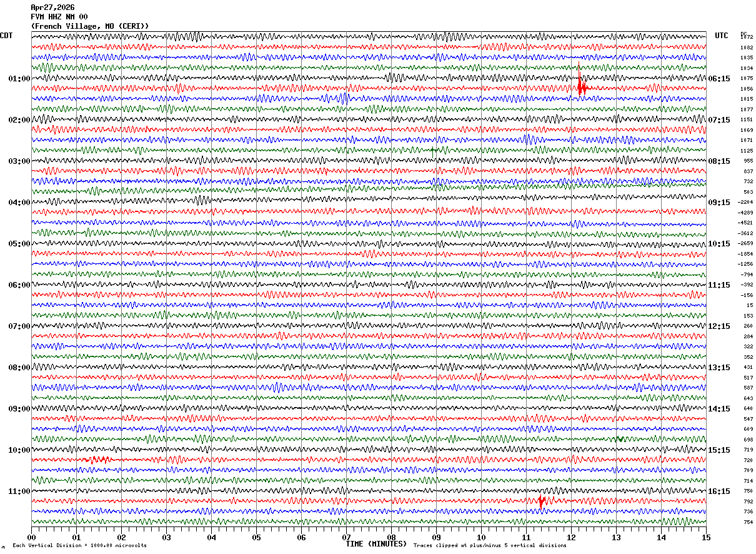Click the -4521 offset value on the right
This screenshot has height=554, width=756.
745,223
